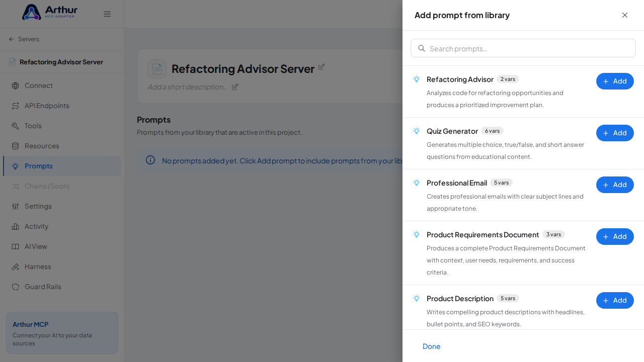The height and width of the screenshot is (362, 644).
Task: Close the Add prompt from library panel
Action: (x=625, y=15)
